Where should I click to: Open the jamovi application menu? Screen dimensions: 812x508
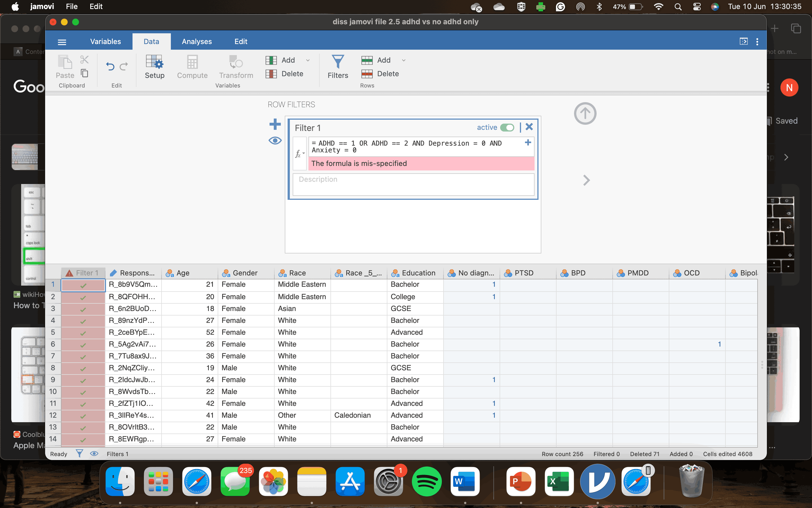(42, 6)
